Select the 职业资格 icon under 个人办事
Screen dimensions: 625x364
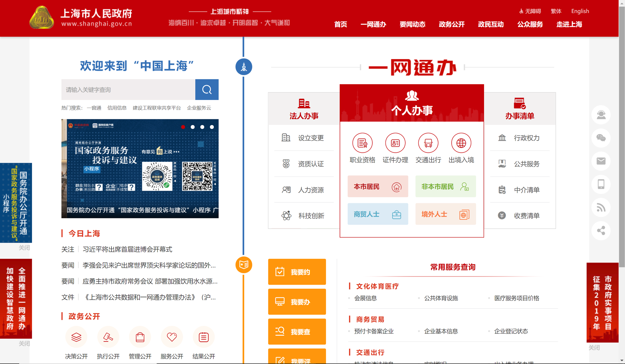tap(363, 143)
